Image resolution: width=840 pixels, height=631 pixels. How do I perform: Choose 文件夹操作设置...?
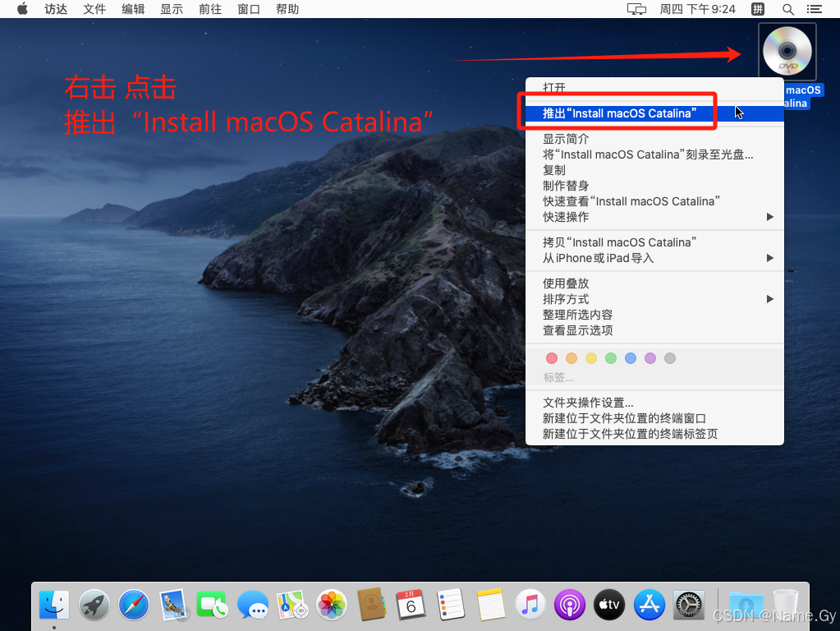pos(654,402)
